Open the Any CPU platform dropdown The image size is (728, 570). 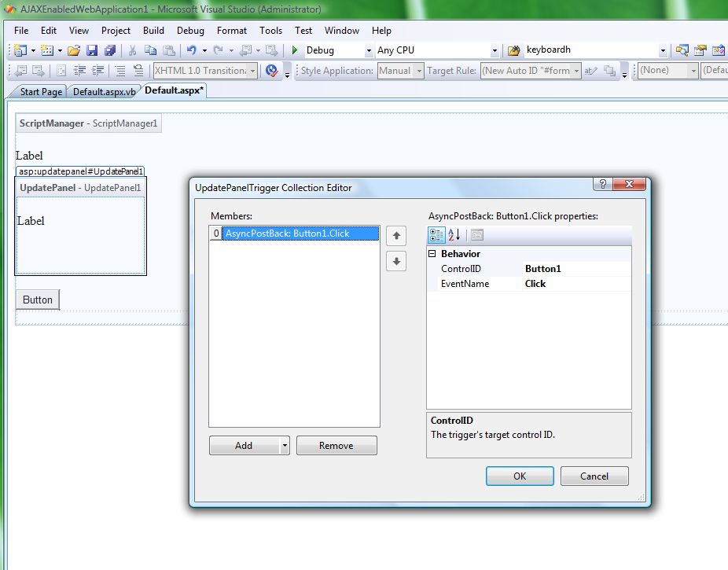coord(495,50)
